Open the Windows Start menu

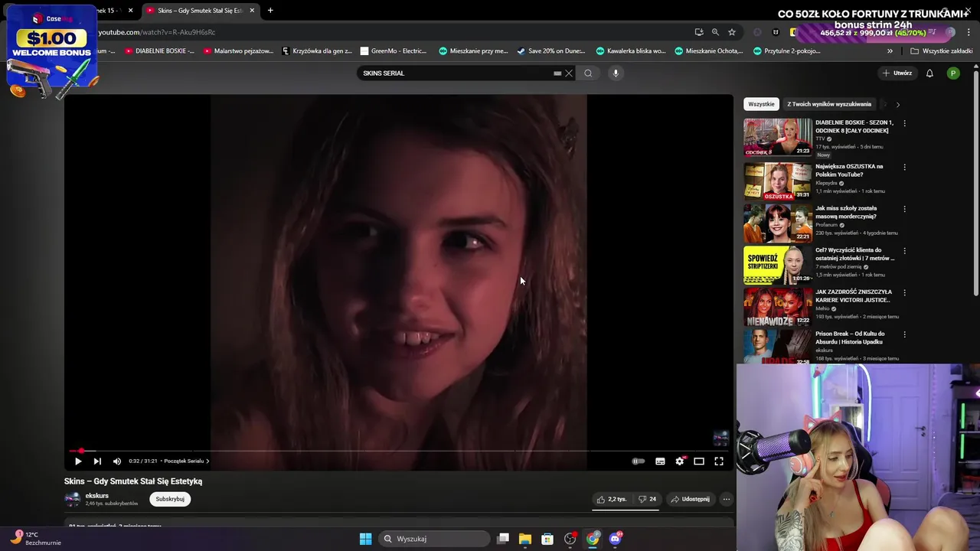coord(365,539)
